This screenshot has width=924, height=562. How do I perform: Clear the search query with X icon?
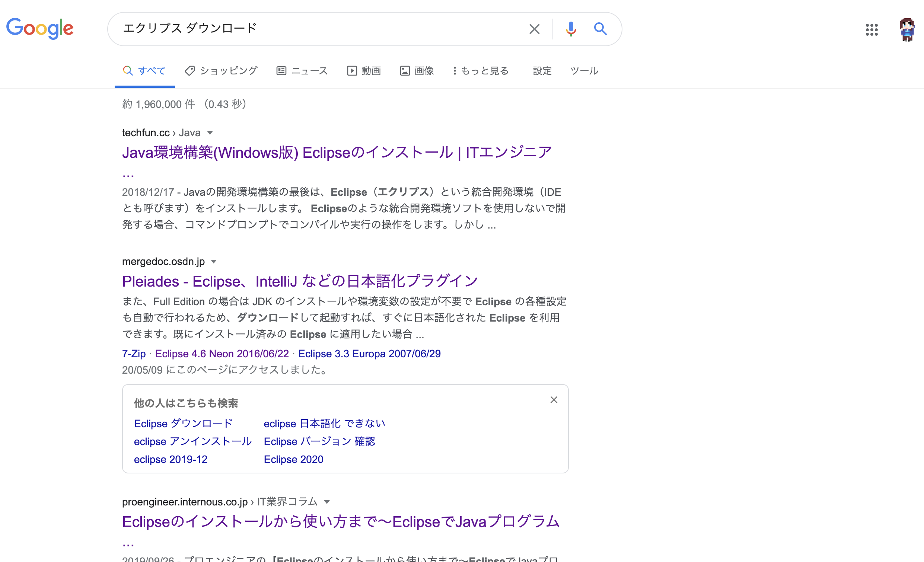click(534, 29)
